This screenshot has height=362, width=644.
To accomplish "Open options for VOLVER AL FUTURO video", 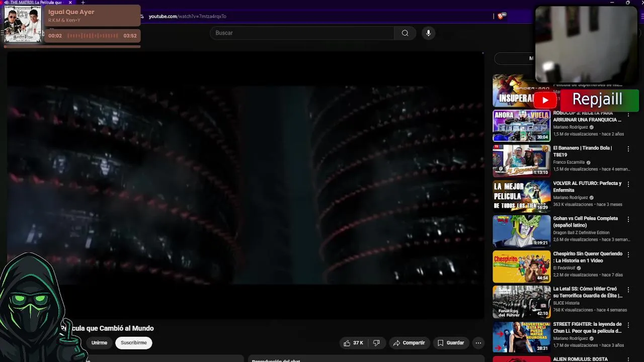I will [x=628, y=185].
